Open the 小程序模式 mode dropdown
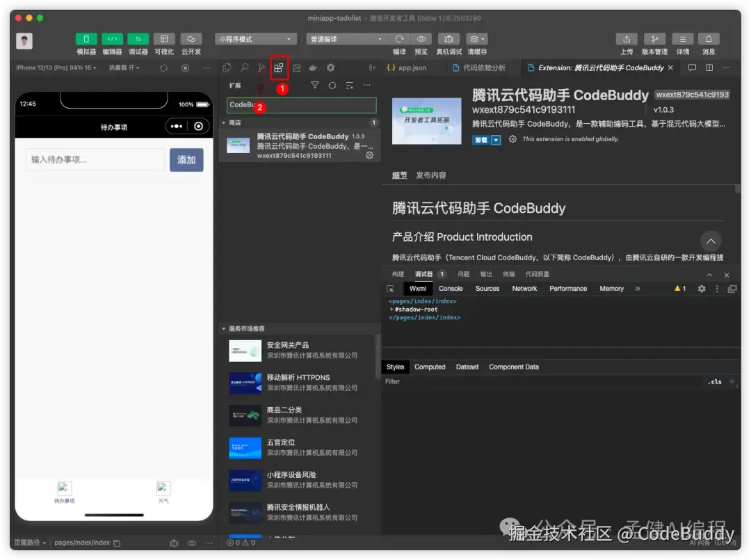 tap(255, 39)
